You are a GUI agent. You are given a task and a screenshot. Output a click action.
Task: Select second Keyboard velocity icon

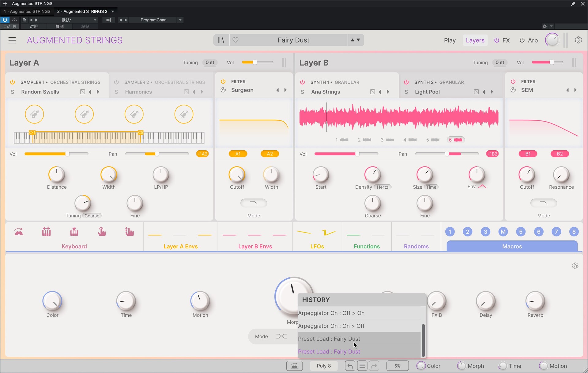click(46, 232)
